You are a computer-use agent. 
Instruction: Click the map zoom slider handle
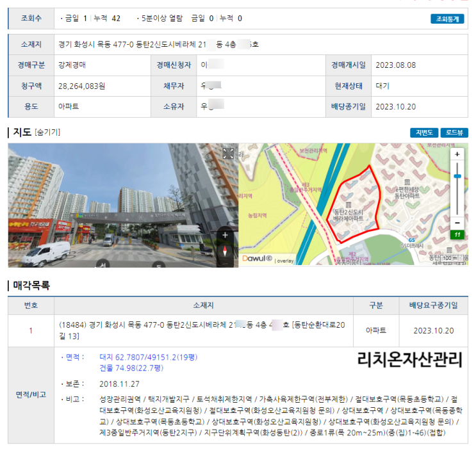click(457, 176)
